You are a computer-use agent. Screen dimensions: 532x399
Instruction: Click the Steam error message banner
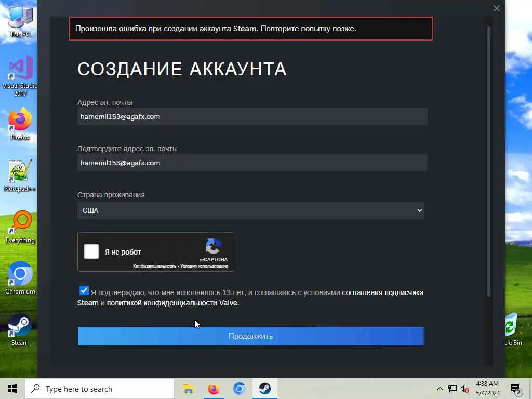pyautogui.click(x=251, y=29)
